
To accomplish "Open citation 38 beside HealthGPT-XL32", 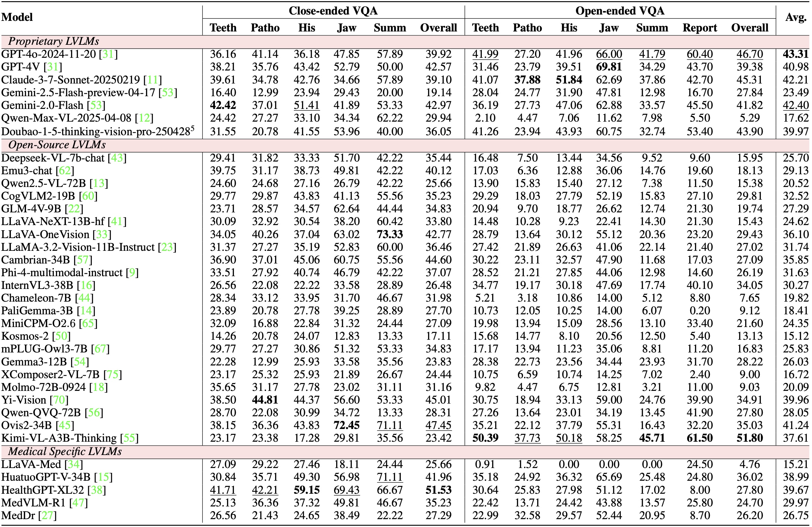I will (x=96, y=490).
